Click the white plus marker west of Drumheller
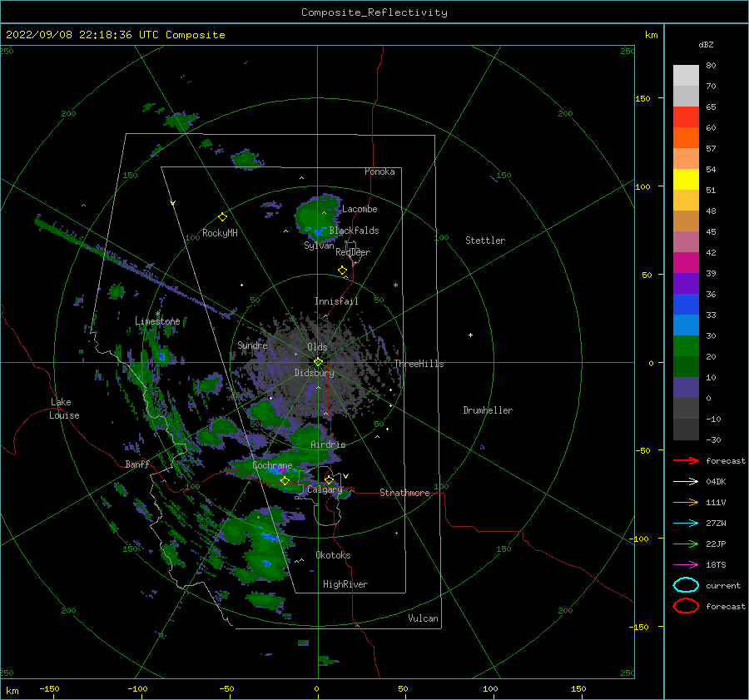The width and height of the screenshot is (749, 700). tap(470, 335)
